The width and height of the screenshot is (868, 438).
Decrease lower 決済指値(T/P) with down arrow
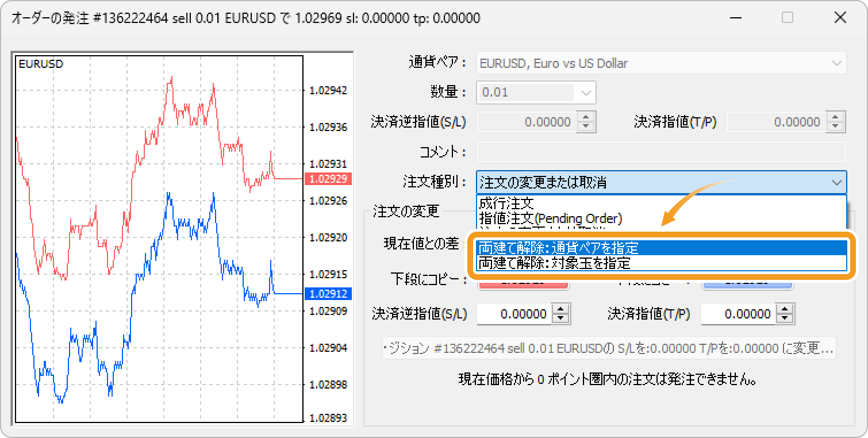tap(785, 318)
